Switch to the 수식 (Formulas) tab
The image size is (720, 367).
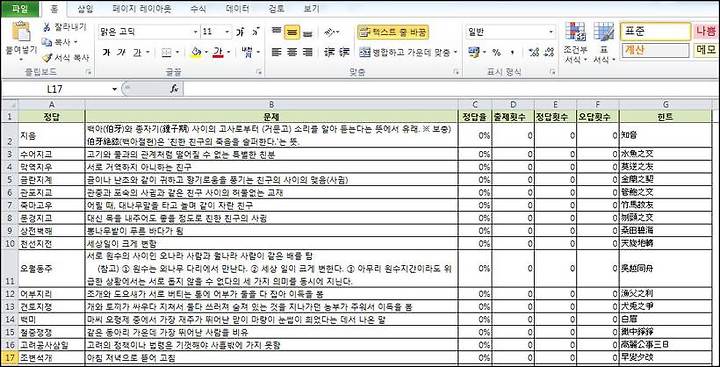click(198, 8)
